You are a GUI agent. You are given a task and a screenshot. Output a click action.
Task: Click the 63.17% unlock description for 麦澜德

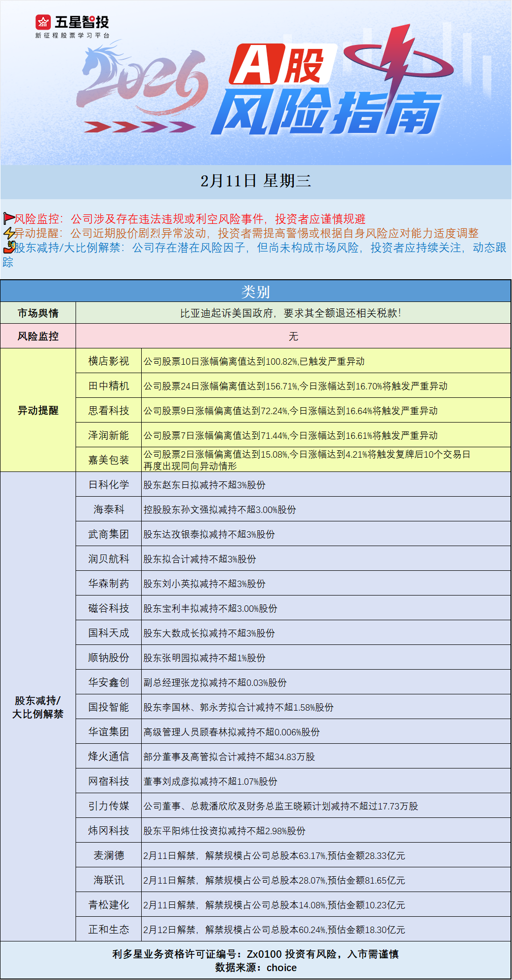tap(274, 855)
